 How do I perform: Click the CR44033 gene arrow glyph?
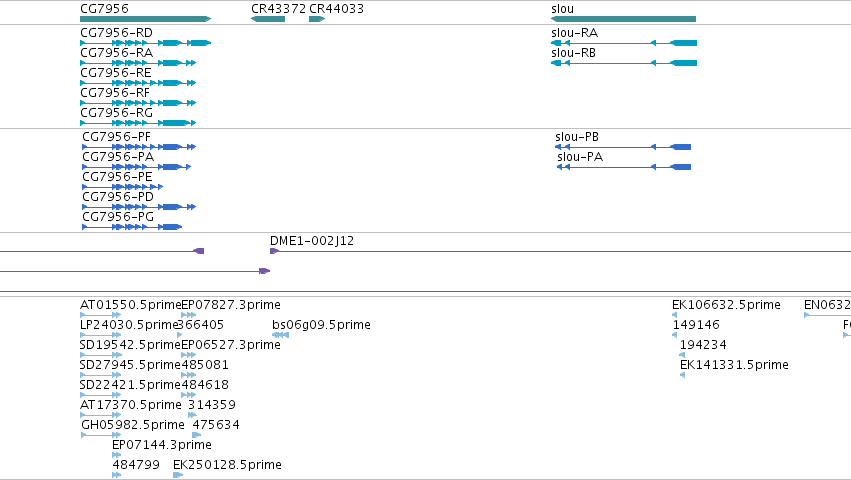(317, 19)
